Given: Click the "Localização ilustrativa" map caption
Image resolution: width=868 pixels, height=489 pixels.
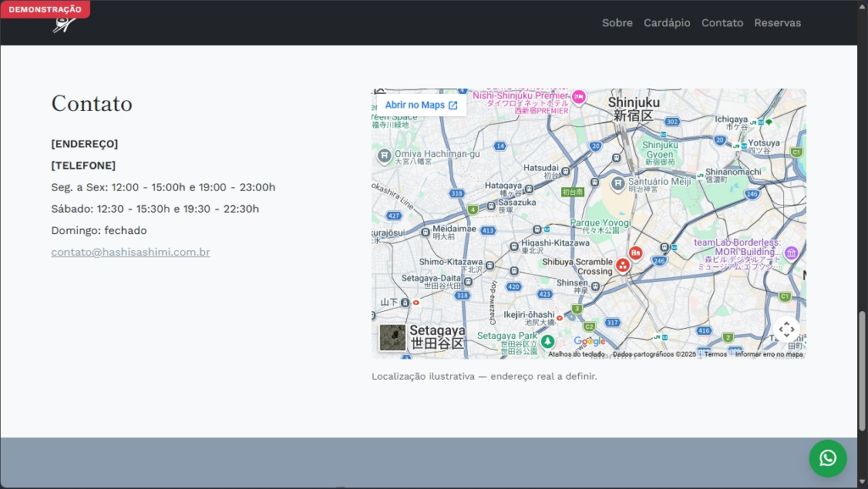Looking at the screenshot, I should click(x=484, y=376).
